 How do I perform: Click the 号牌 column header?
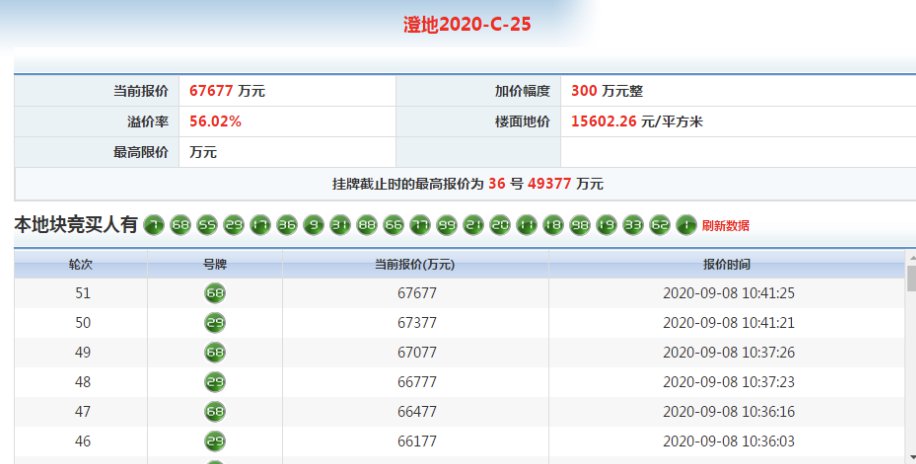click(x=215, y=265)
